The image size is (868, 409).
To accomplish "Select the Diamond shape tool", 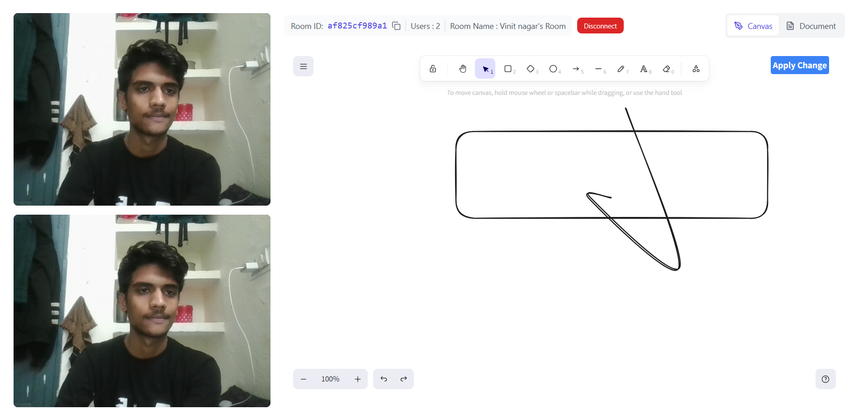I will pos(531,69).
